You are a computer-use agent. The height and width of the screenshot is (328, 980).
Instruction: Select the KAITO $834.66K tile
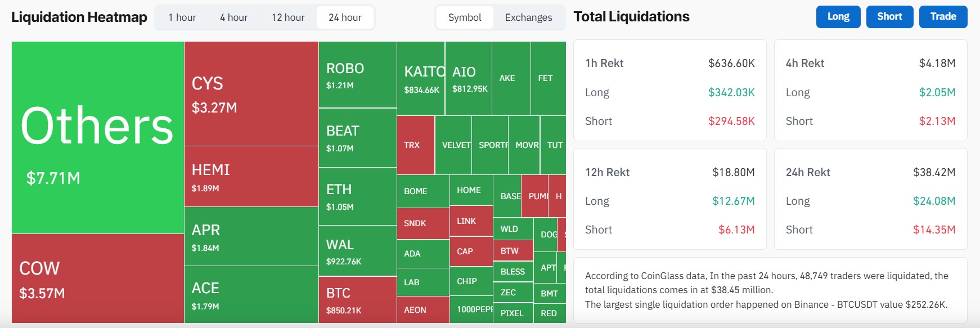click(x=421, y=78)
